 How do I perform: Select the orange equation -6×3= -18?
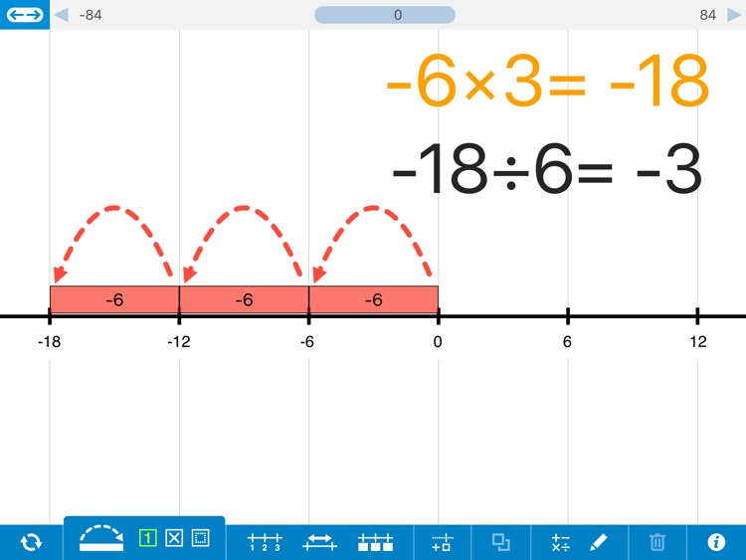(x=548, y=81)
